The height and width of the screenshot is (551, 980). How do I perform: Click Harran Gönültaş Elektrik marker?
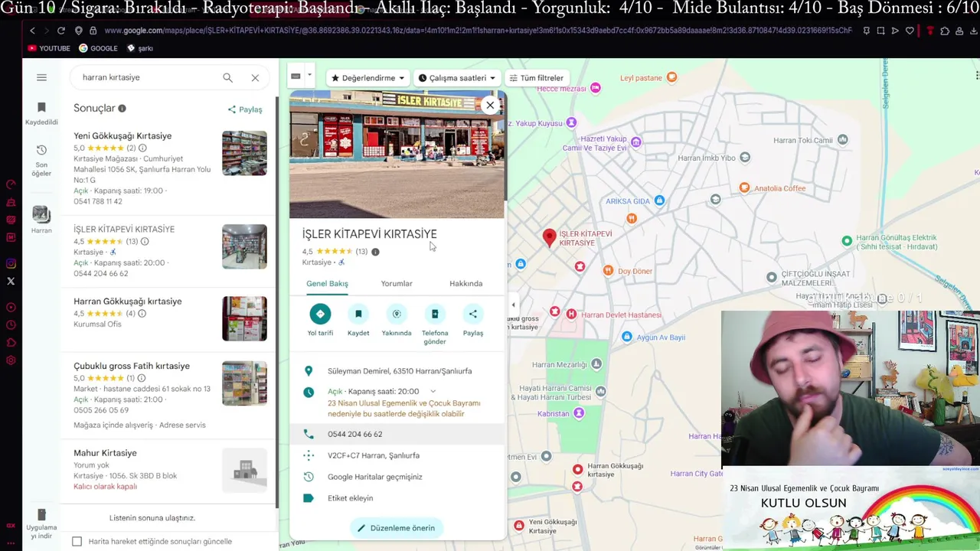point(846,241)
